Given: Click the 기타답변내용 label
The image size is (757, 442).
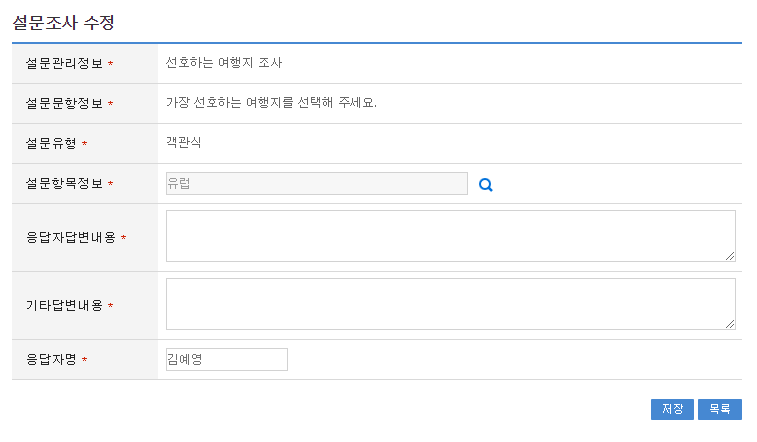Looking at the screenshot, I should coord(65,306).
